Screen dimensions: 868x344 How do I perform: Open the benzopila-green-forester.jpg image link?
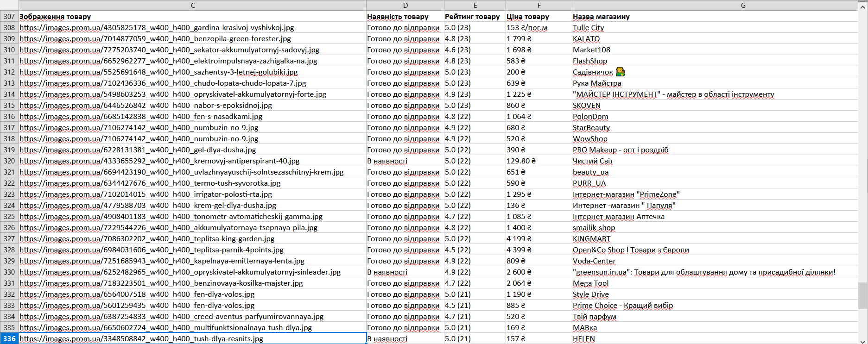(155, 38)
